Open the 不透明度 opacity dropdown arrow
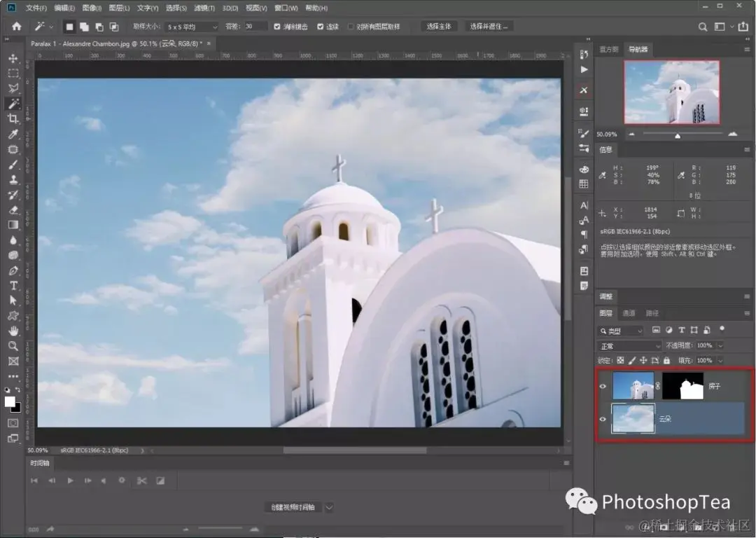This screenshot has height=538, width=756. coord(720,345)
